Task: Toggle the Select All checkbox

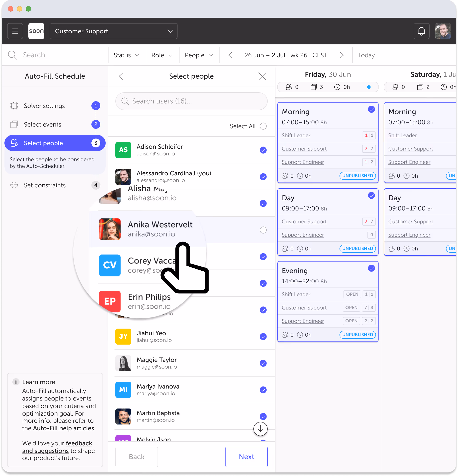Action: (x=263, y=126)
